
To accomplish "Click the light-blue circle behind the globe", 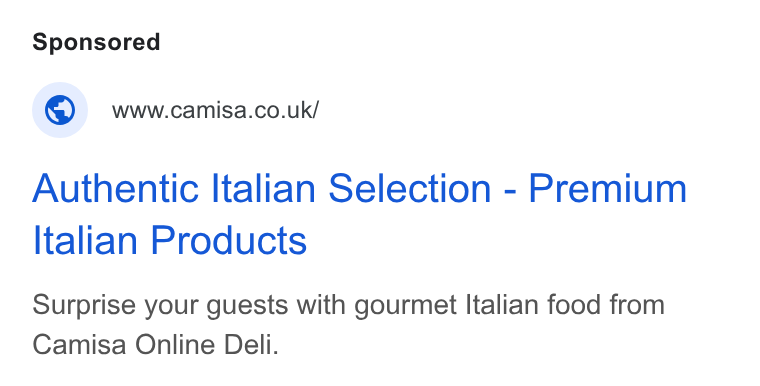I will click(x=60, y=110).
